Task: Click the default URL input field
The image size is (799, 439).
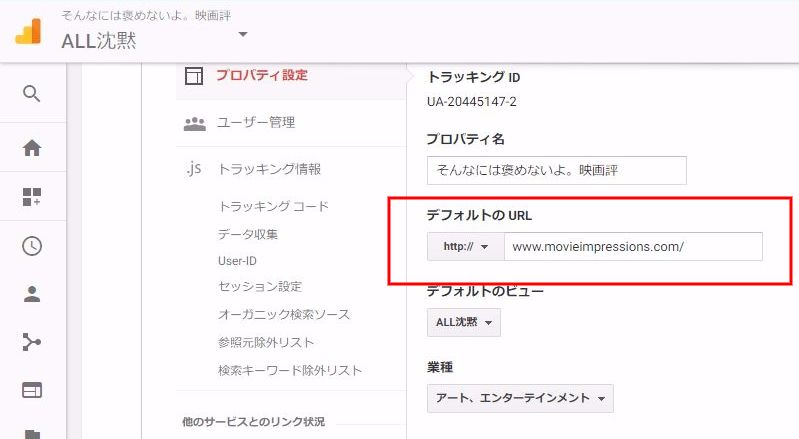Action: tap(633, 246)
